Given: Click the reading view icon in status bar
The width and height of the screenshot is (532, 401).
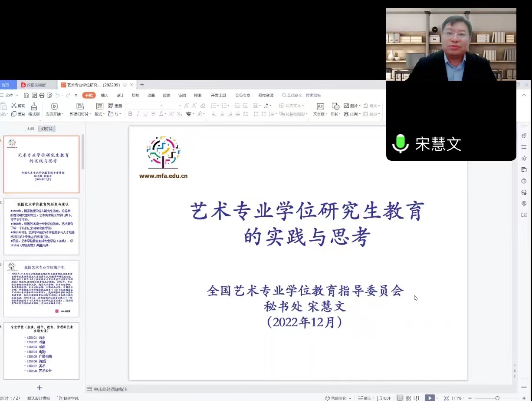Looking at the screenshot, I should (x=416, y=398).
